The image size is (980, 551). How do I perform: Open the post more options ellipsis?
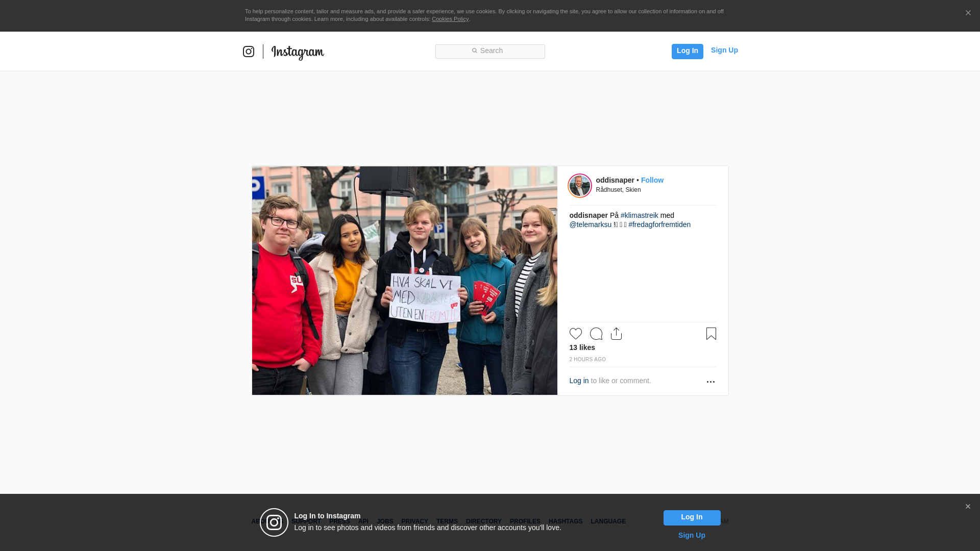point(710,382)
